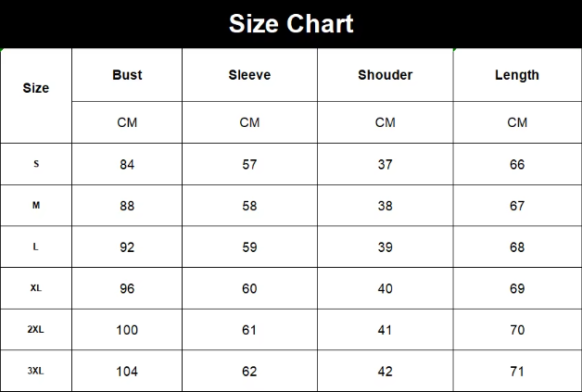
Task: Click the Sleeve column header
Action: (x=249, y=75)
